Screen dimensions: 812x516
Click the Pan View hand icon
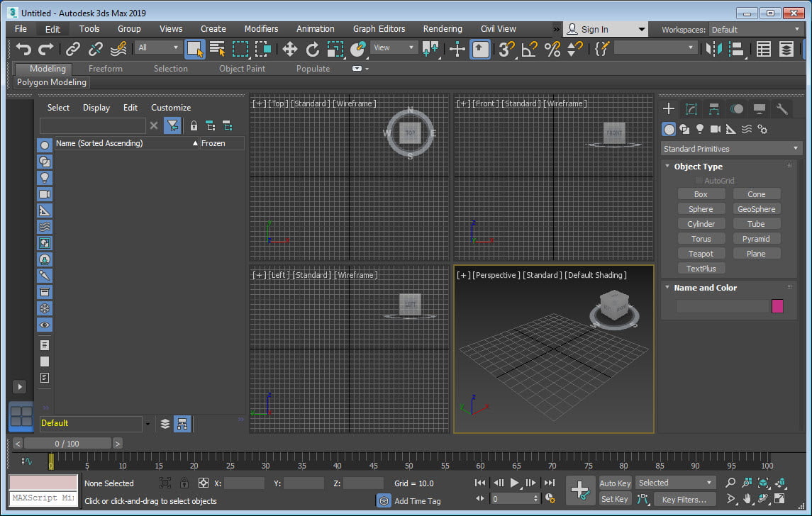(747, 499)
